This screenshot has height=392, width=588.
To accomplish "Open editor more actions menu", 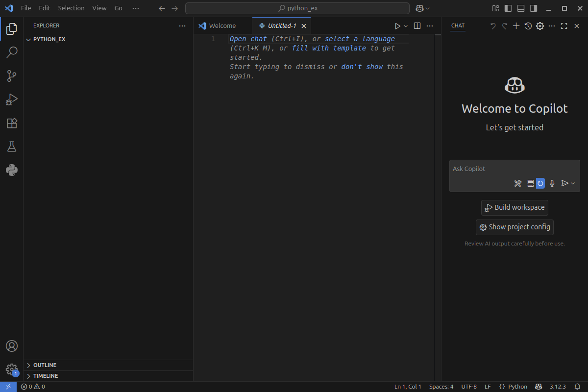I will [430, 26].
